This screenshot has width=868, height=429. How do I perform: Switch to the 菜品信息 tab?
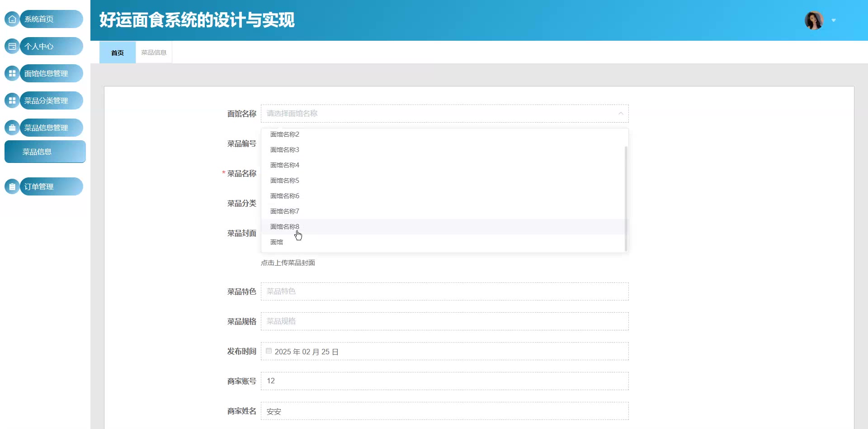pyautogui.click(x=154, y=52)
